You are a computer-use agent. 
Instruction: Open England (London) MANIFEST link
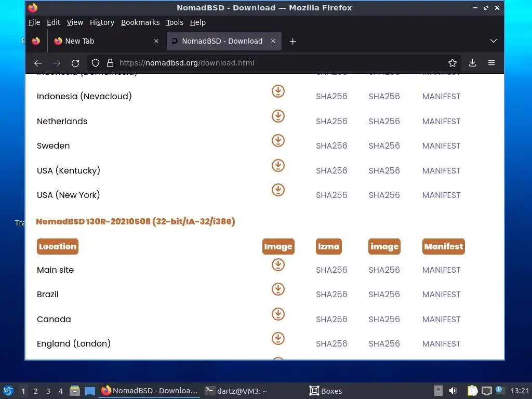441,344
